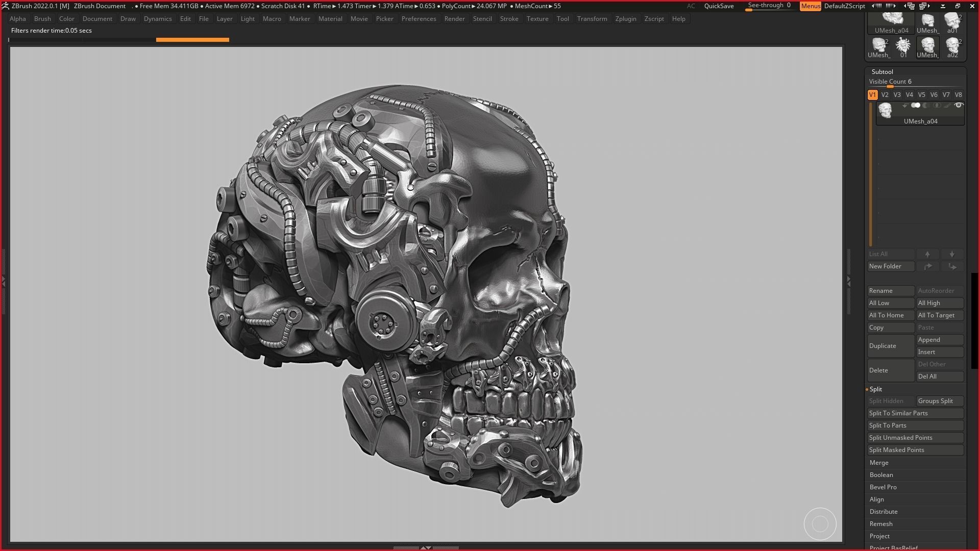980x551 pixels.
Task: Click Split Masked Points button
Action: coord(915,450)
